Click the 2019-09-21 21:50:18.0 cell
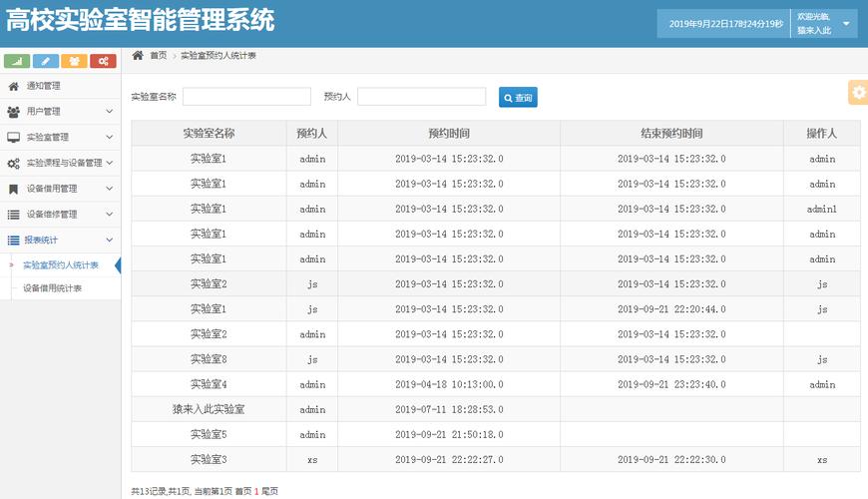The height and width of the screenshot is (499, 868). click(x=449, y=434)
